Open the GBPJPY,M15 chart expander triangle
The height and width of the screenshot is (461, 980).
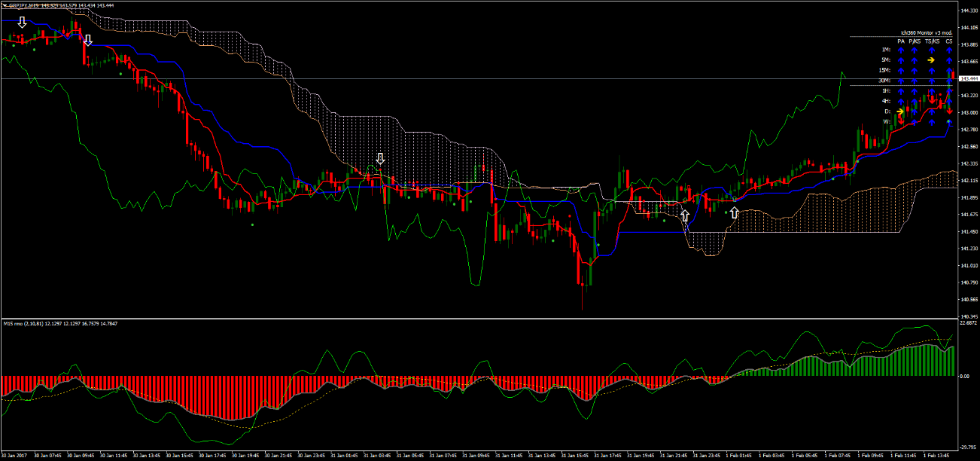pyautogui.click(x=5, y=5)
